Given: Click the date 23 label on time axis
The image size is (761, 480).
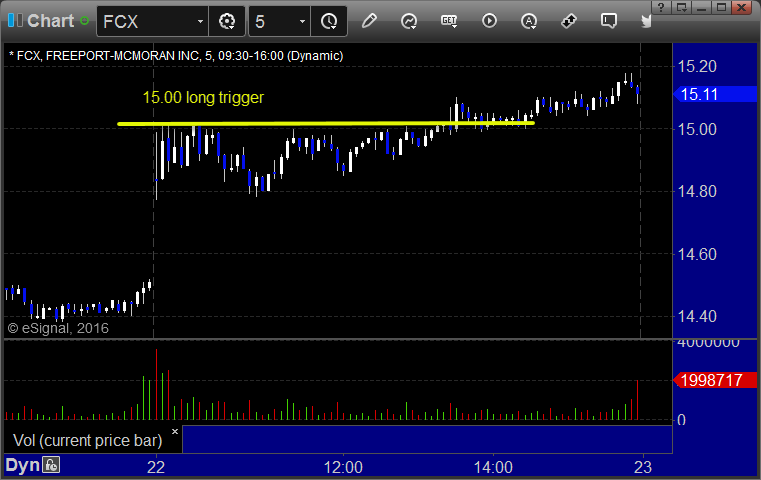Looking at the screenshot, I should 643,467.
